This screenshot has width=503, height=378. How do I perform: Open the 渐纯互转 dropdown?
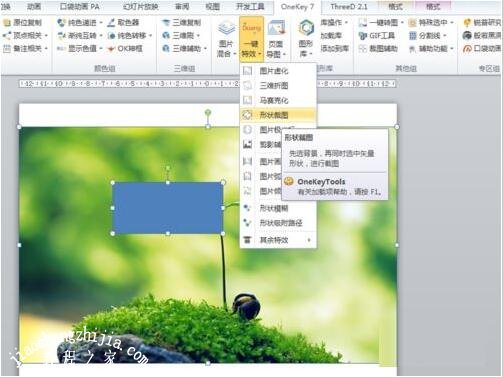(x=80, y=35)
